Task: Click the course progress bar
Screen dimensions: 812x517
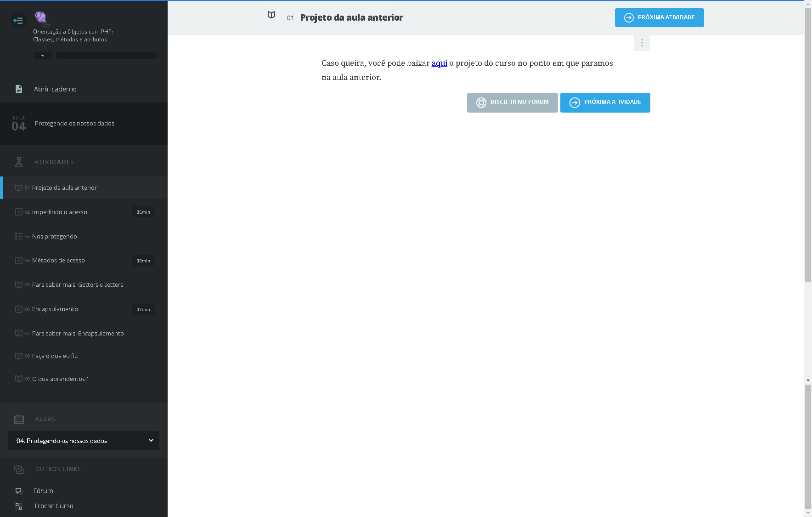Action: [107, 56]
